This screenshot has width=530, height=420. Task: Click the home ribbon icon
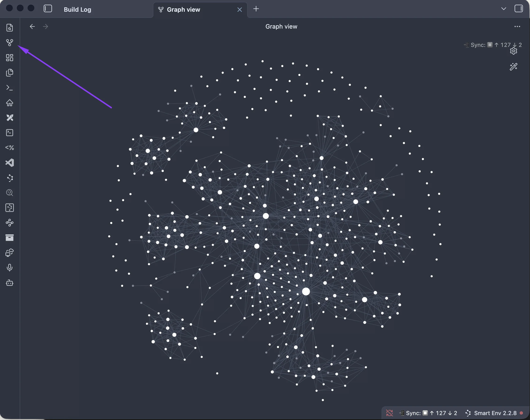(10, 103)
